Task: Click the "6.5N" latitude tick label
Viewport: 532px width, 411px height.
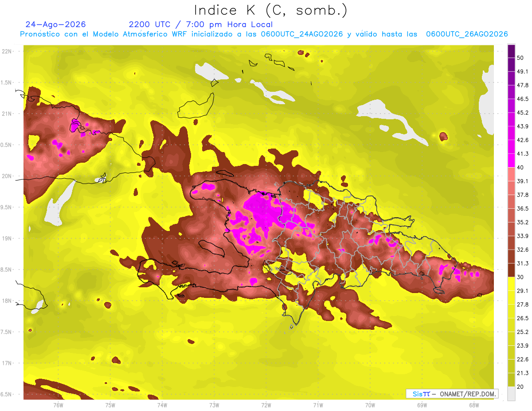Action: pos(7,394)
